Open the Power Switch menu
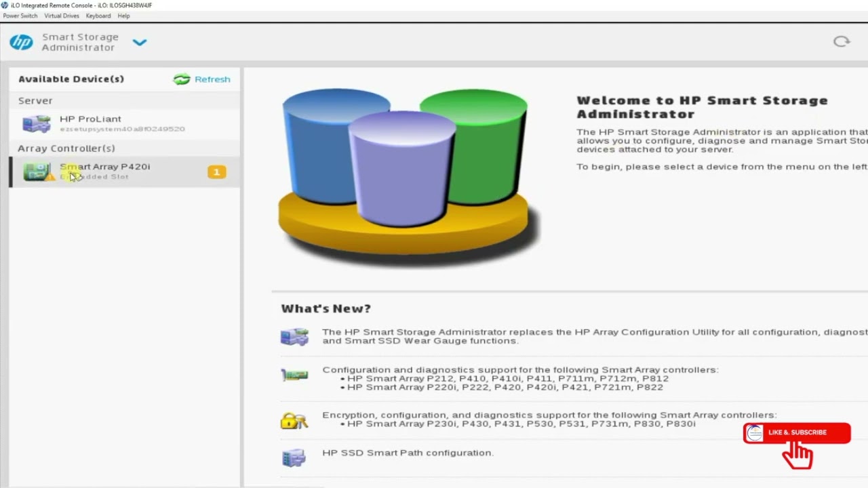 point(20,16)
